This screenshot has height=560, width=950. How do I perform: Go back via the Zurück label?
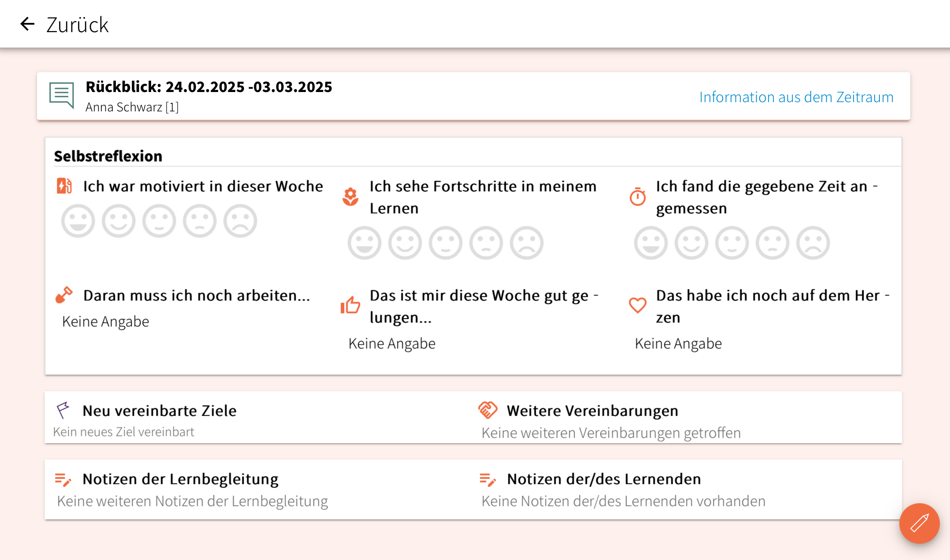click(x=78, y=25)
